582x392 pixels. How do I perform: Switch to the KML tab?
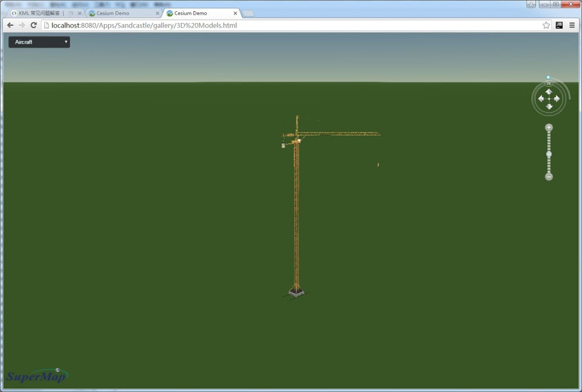pyautogui.click(x=38, y=13)
